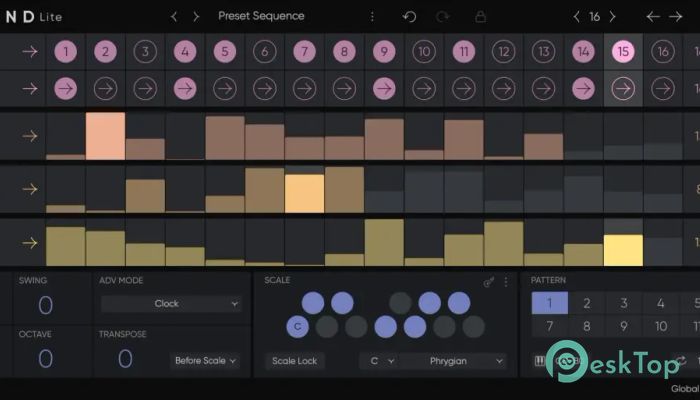Open the Before Scale transpose dropdown
700x400 pixels.
tap(205, 360)
